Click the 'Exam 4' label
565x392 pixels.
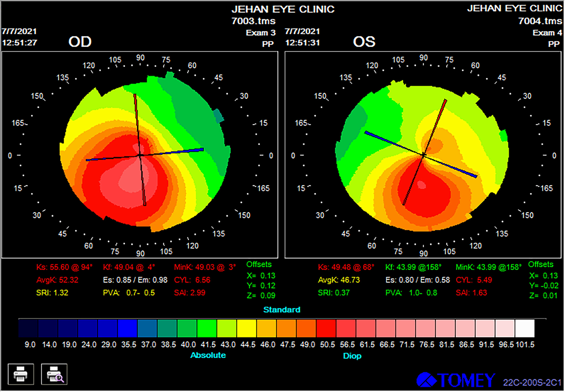coord(548,33)
